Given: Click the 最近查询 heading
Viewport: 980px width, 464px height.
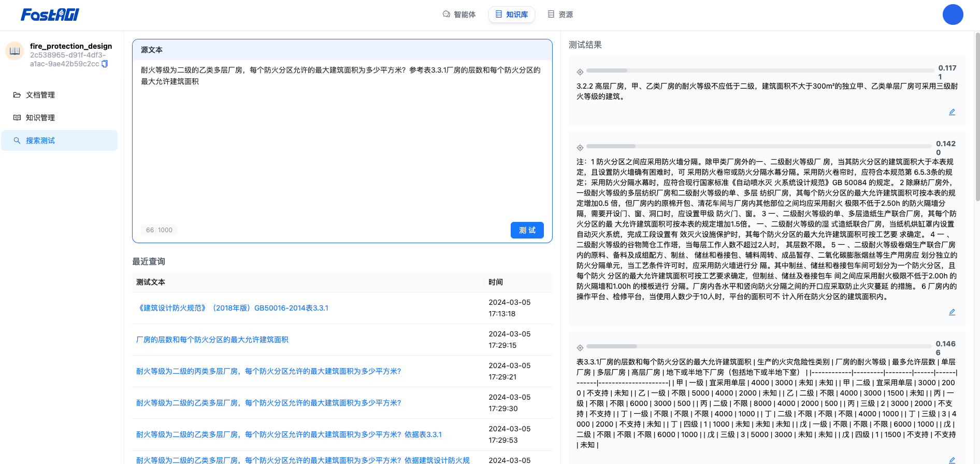Looking at the screenshot, I should 149,261.
